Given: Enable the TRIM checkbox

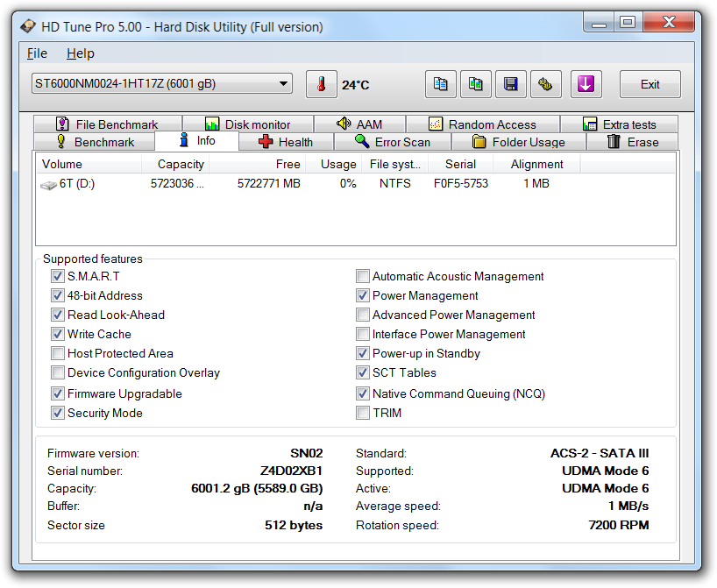Looking at the screenshot, I should click(363, 414).
